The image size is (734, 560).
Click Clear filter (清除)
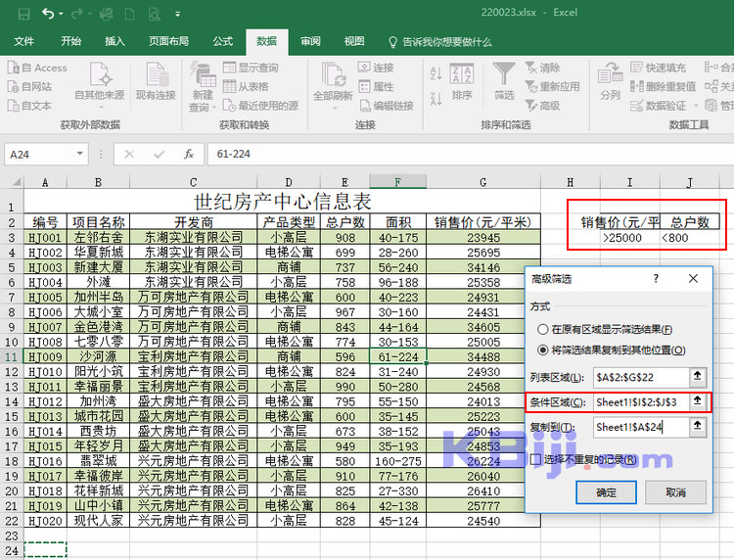tap(542, 68)
